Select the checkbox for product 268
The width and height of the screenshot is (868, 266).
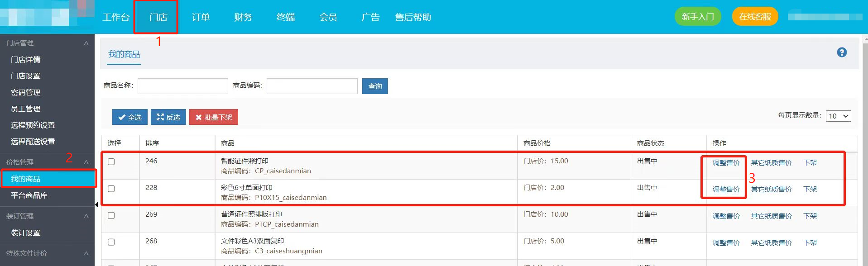coord(111,242)
